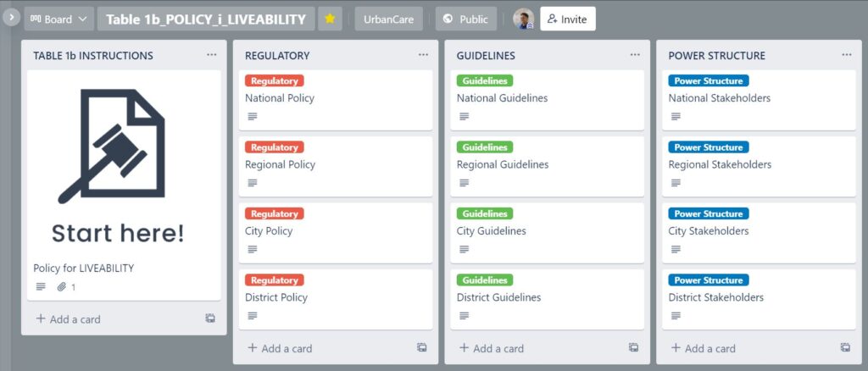This screenshot has height=371, width=868.
Task: Add a card to GUIDELINES list
Action: click(x=491, y=348)
